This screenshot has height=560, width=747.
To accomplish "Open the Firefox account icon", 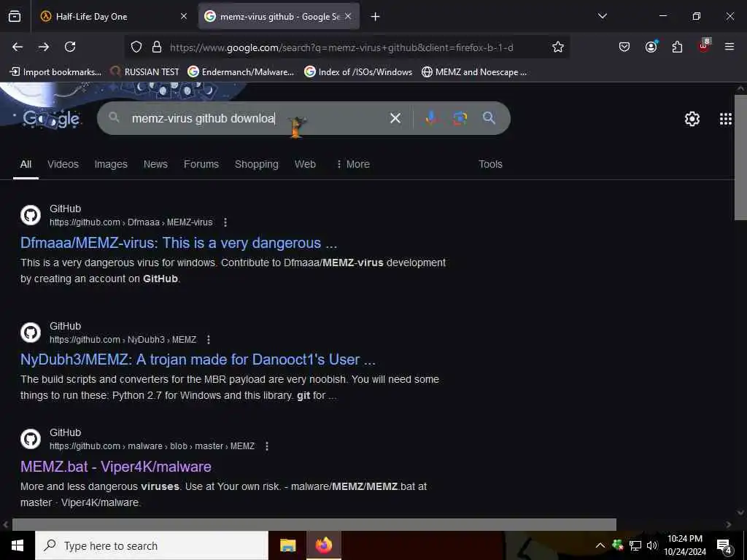I will 651,47.
